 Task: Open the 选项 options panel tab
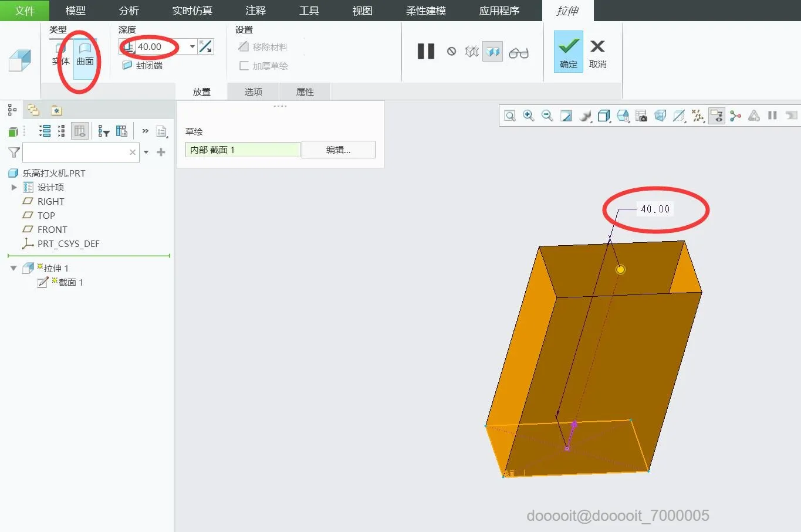(254, 92)
